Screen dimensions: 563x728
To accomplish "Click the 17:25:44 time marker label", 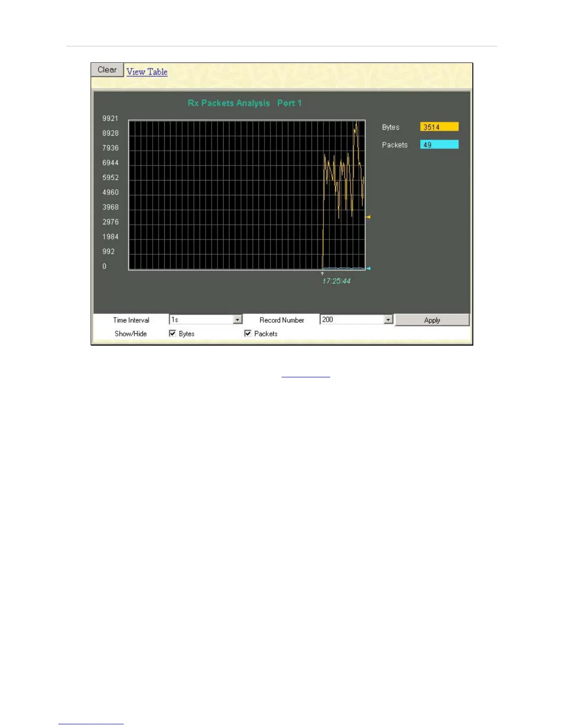I will click(336, 281).
